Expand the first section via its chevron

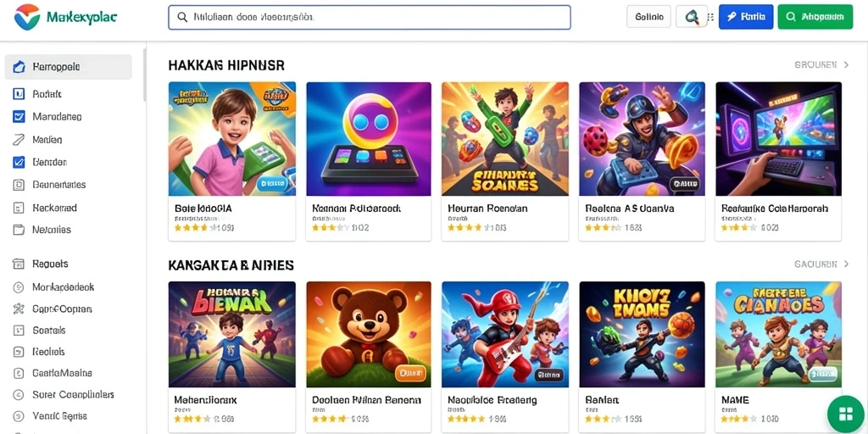point(846,64)
